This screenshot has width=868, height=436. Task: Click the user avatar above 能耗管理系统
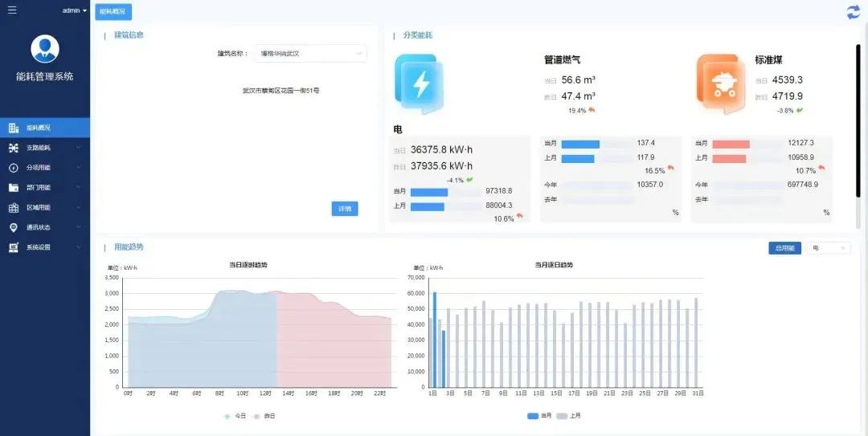(45, 49)
